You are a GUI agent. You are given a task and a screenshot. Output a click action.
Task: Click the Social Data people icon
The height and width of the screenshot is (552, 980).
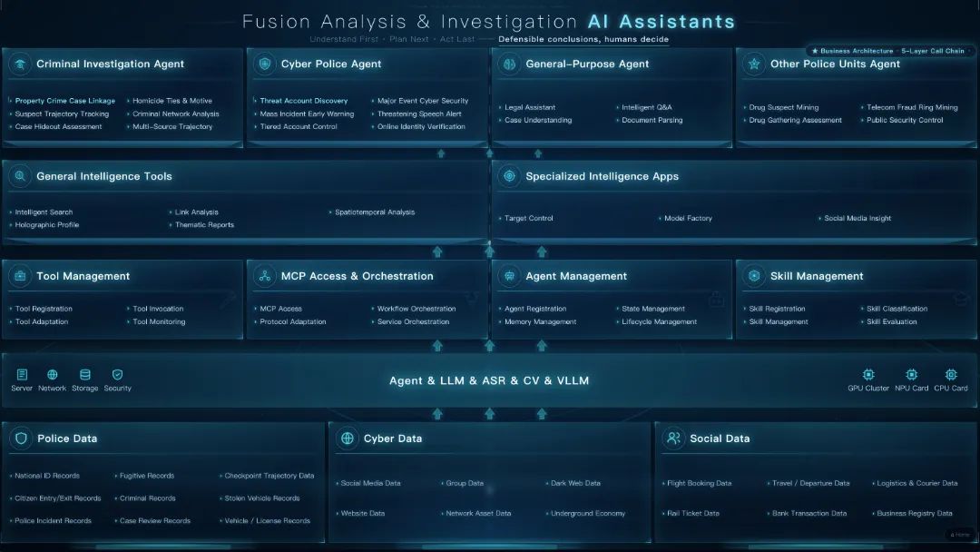pyautogui.click(x=673, y=439)
